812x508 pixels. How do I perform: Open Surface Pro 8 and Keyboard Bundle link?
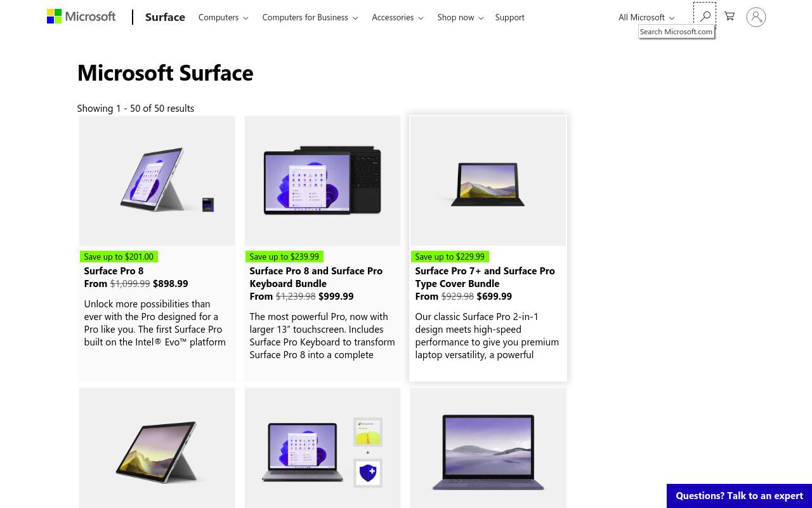click(316, 277)
